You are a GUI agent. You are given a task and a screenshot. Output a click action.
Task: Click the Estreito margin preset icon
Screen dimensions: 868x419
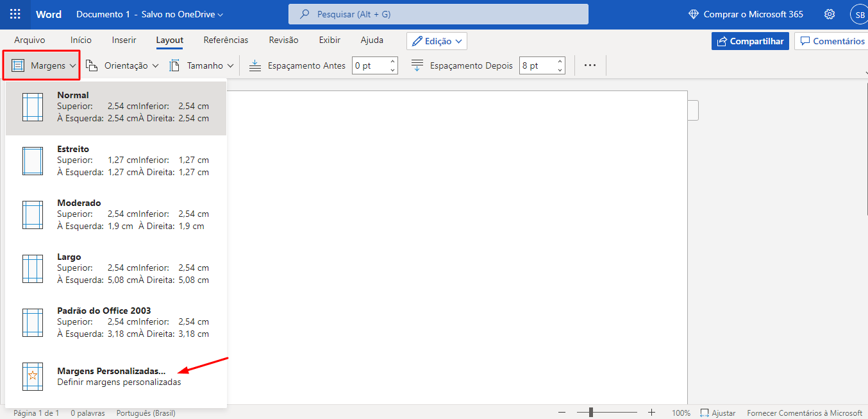pos(33,161)
